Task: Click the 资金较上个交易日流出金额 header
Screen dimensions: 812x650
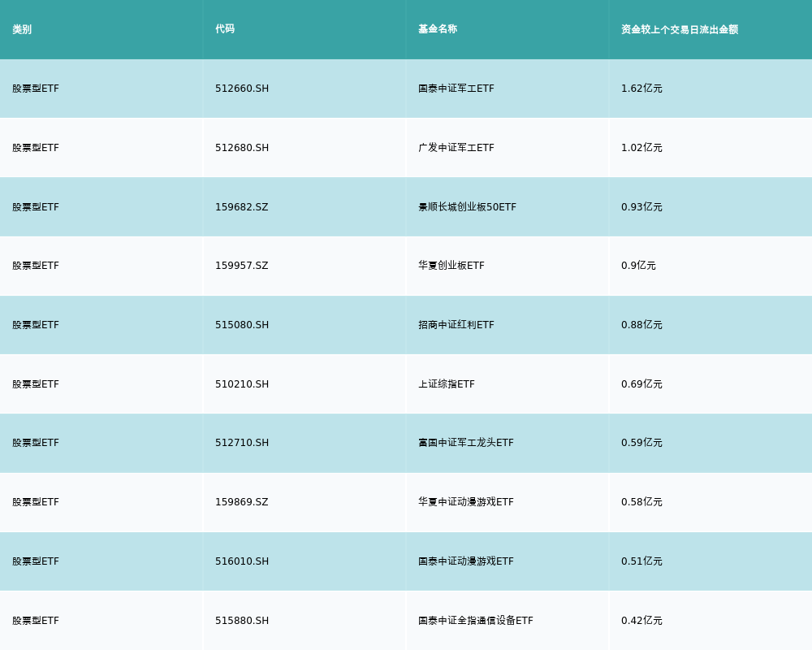Action: point(680,29)
